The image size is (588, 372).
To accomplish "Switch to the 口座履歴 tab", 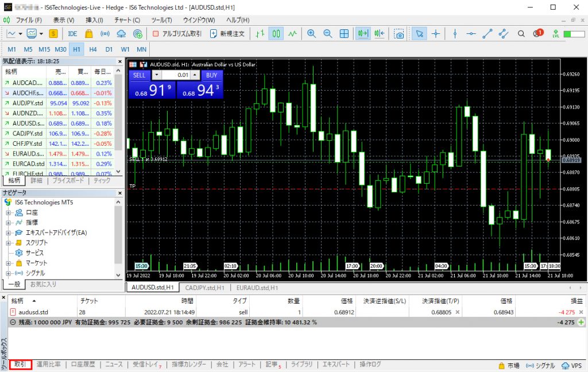I will pos(83,364).
